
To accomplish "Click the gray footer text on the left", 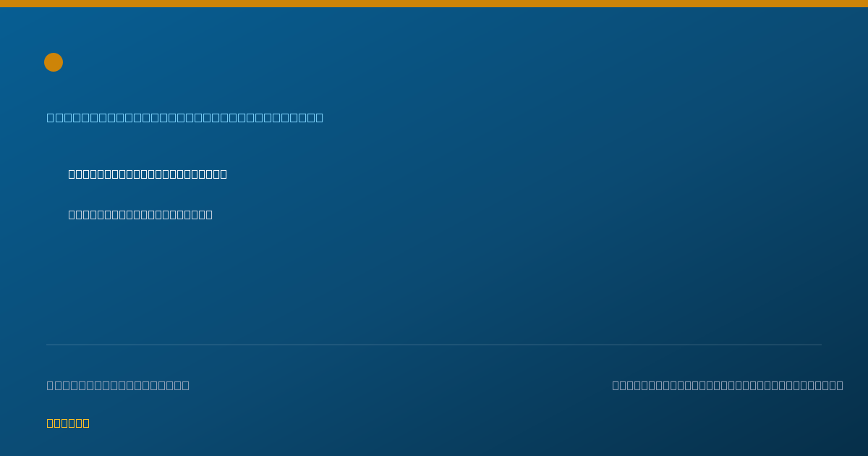I will click(118, 385).
